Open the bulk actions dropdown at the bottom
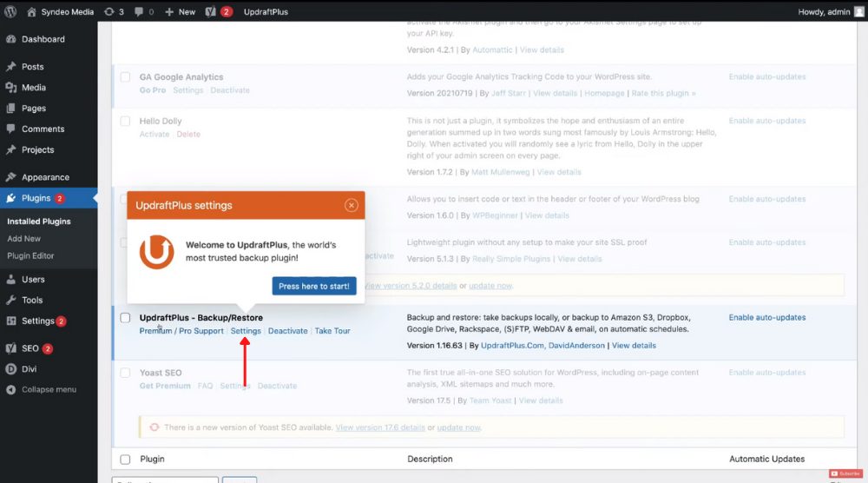The width and height of the screenshot is (868, 483). click(x=165, y=480)
